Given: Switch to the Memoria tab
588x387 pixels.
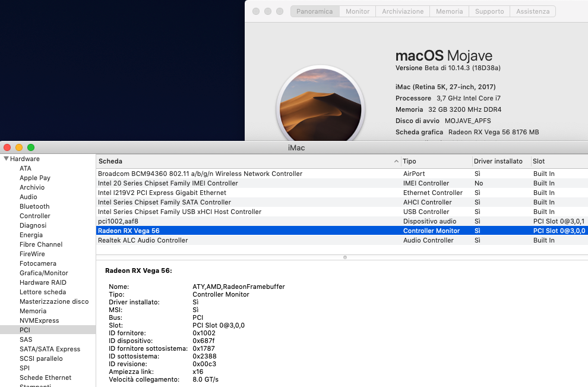Looking at the screenshot, I should pos(449,11).
